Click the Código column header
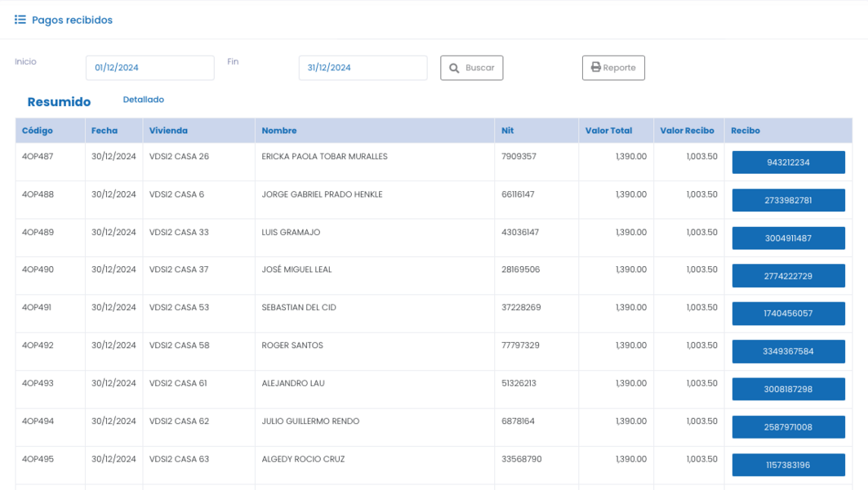The image size is (868, 490). [38, 131]
